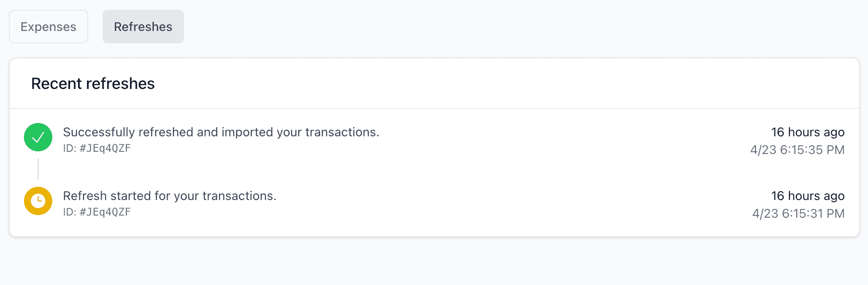
Task: Open the 'Refresh started for your transactions' message
Action: click(170, 196)
